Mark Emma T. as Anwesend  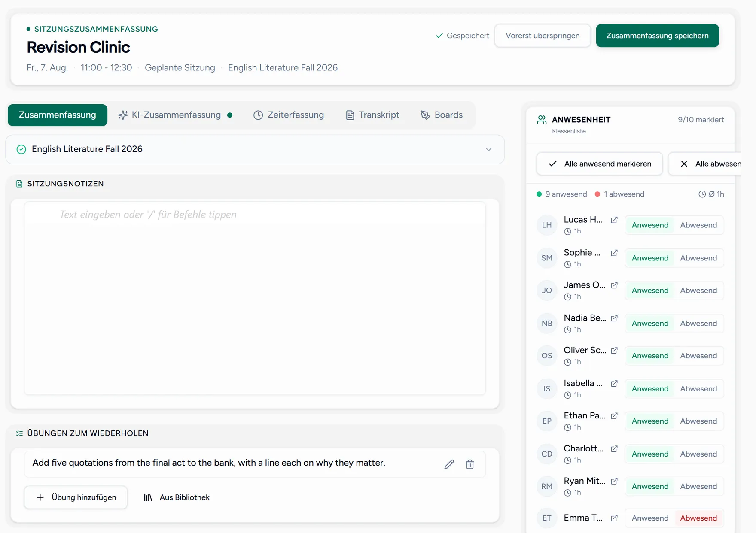pyautogui.click(x=650, y=518)
